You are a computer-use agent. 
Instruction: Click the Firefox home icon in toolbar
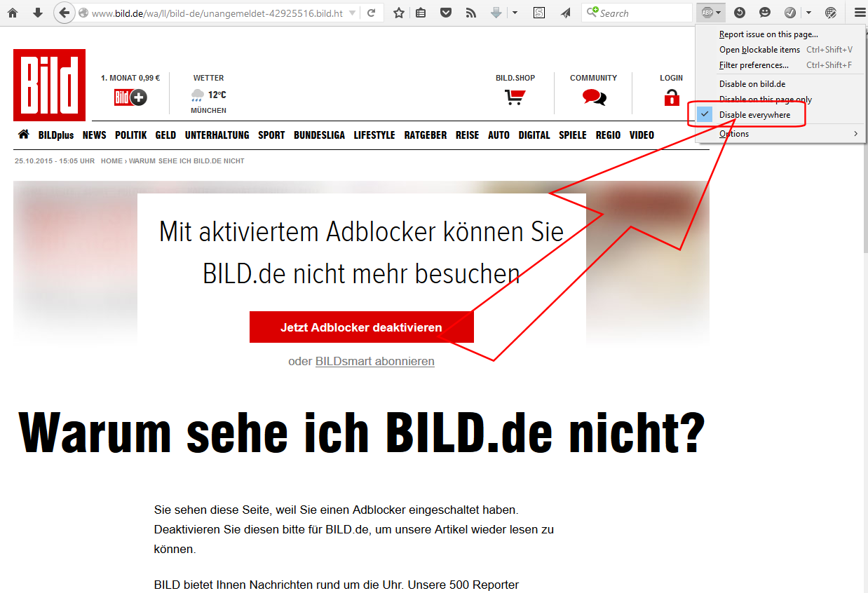coord(13,13)
